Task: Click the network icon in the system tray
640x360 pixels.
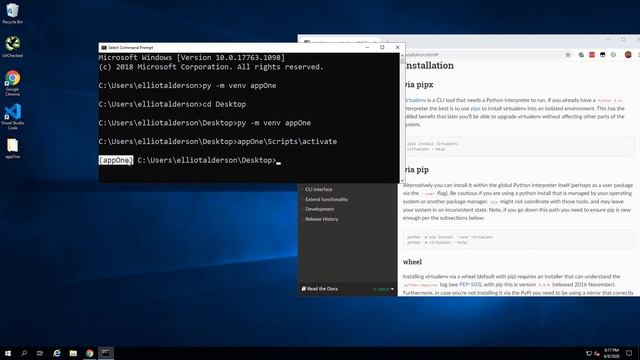Action: 589,353
